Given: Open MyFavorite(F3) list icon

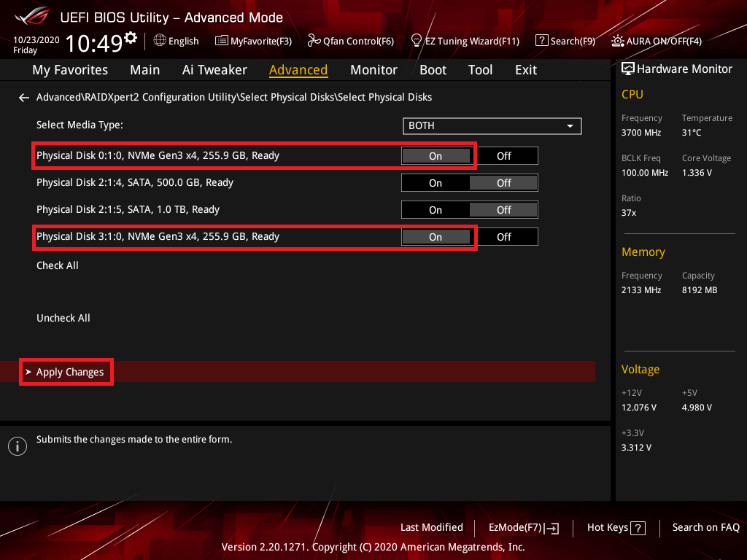Looking at the screenshot, I should tap(222, 41).
